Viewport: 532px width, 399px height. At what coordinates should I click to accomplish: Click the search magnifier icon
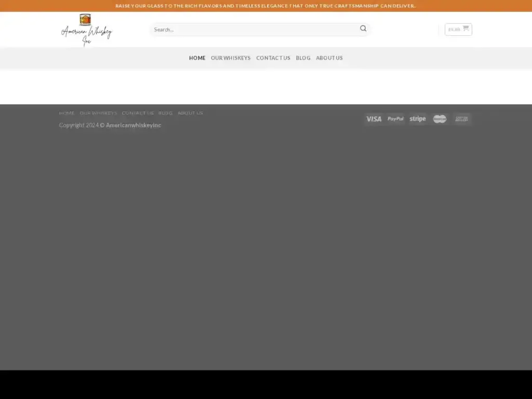point(363,29)
